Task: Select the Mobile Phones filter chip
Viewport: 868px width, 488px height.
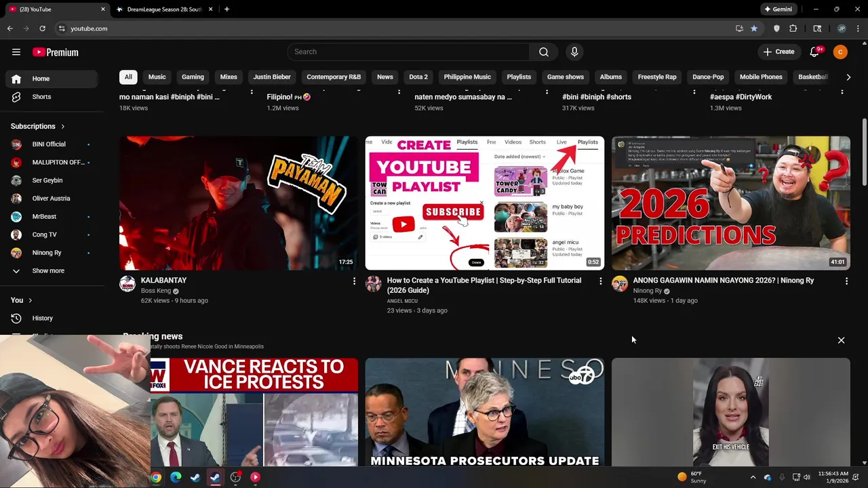Action: (761, 77)
